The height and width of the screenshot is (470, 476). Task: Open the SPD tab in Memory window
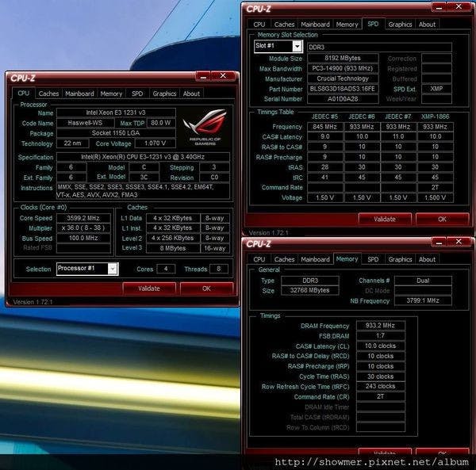pos(373,259)
